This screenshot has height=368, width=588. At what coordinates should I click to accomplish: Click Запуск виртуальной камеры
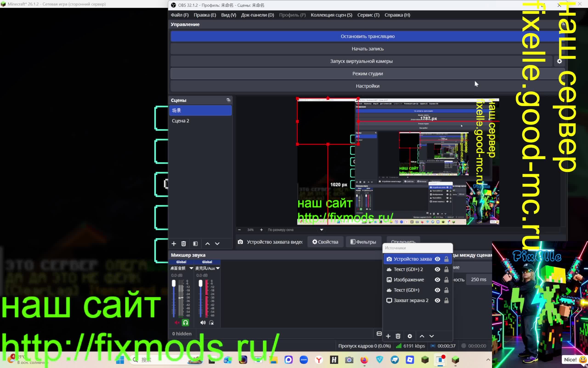tap(361, 61)
